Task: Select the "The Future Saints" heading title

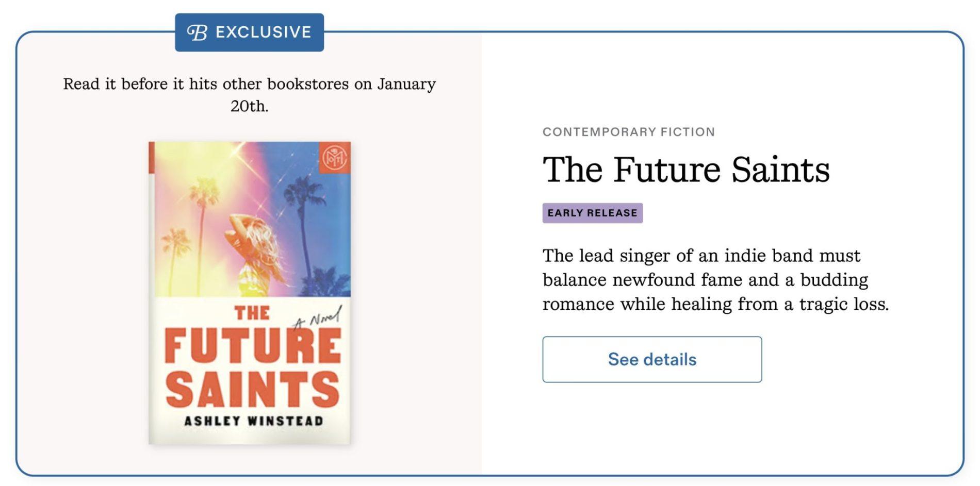Action: click(686, 170)
